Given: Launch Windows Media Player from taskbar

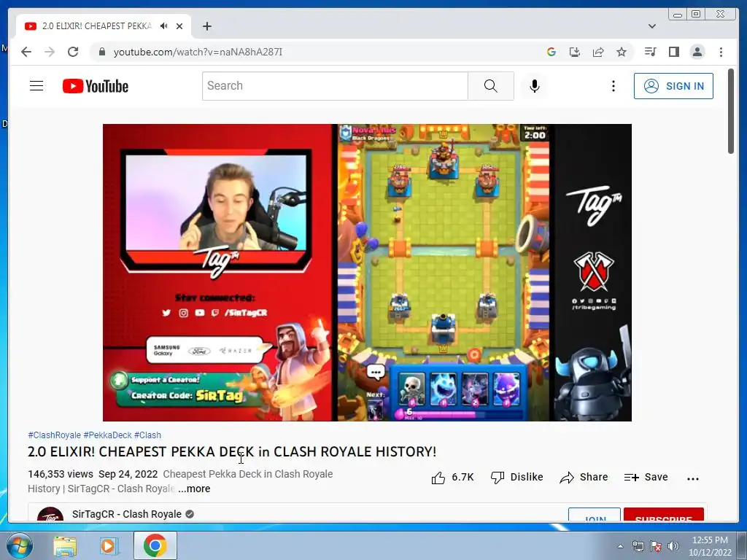Looking at the screenshot, I should (x=109, y=546).
